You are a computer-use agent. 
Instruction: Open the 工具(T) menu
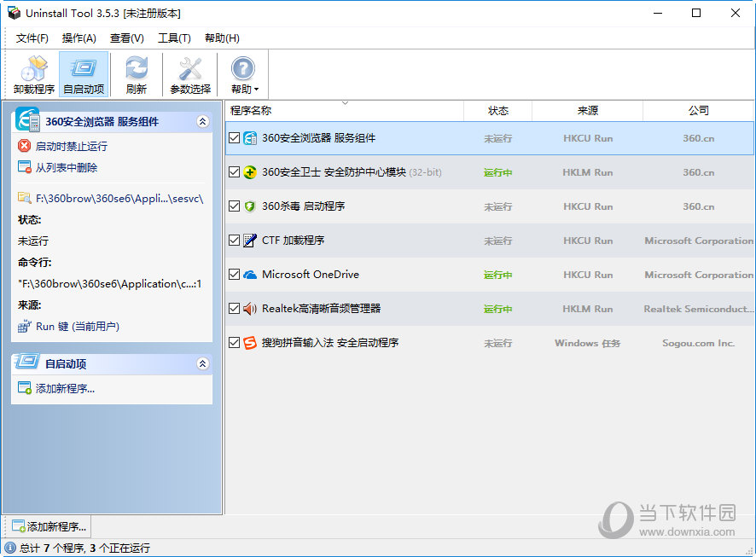174,38
